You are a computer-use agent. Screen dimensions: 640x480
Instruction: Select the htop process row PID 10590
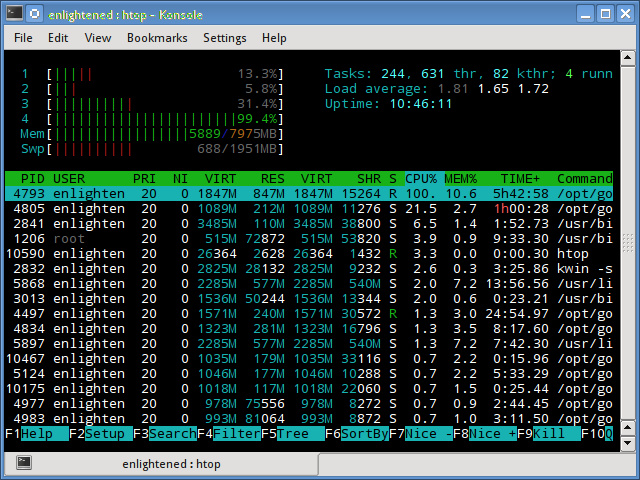click(300, 254)
